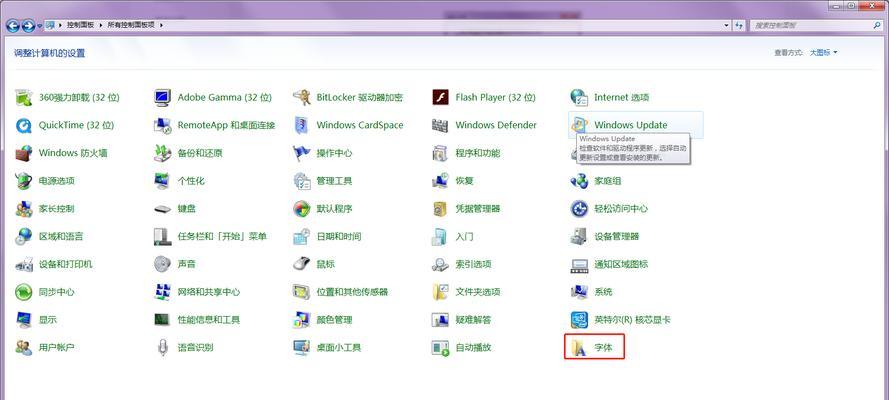Open the QuickTime (32 位) icon
The image size is (889, 400).
point(24,125)
